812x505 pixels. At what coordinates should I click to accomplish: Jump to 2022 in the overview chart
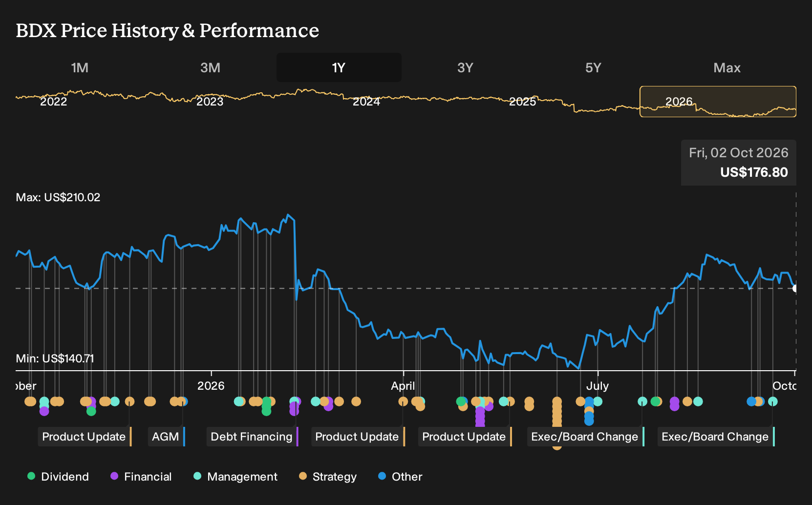coord(53,102)
